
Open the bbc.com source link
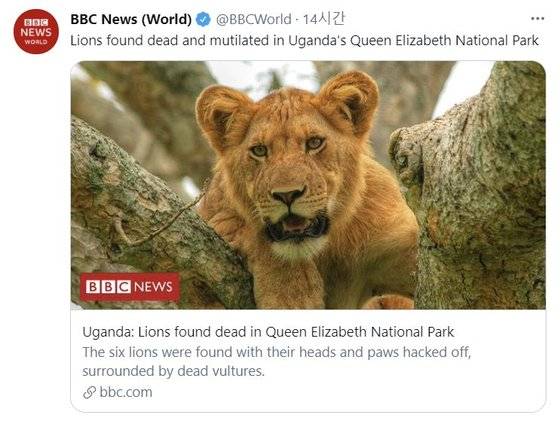point(126,392)
